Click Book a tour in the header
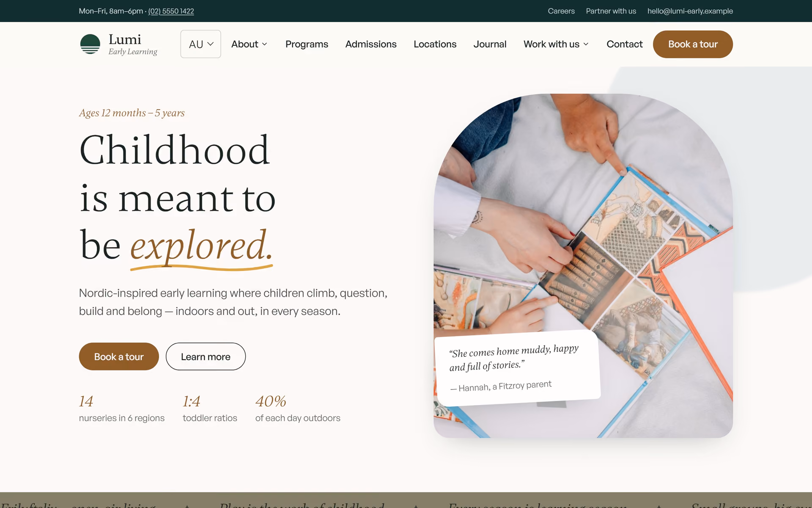This screenshot has height=508, width=812. 693,44
